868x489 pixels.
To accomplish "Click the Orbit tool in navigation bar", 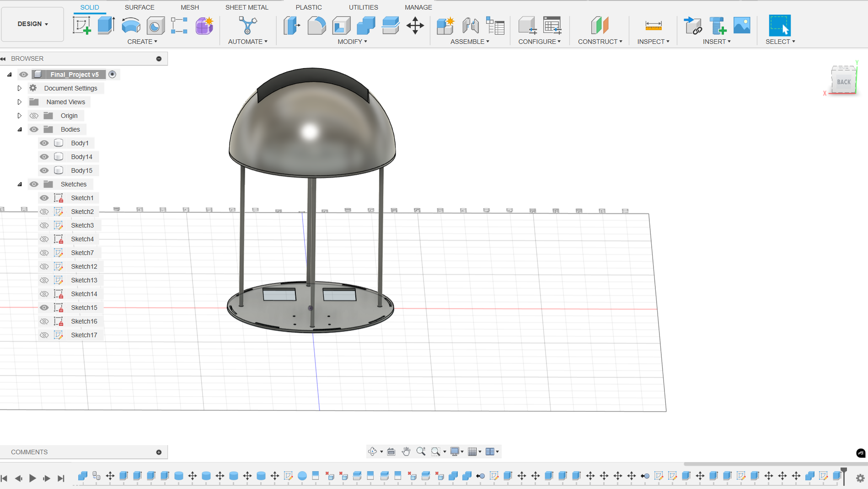I will point(373,452).
